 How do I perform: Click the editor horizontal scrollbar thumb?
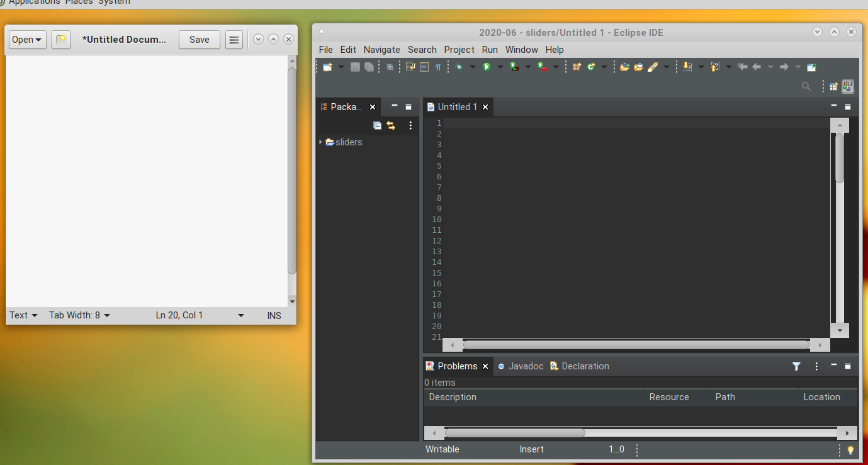click(636, 345)
